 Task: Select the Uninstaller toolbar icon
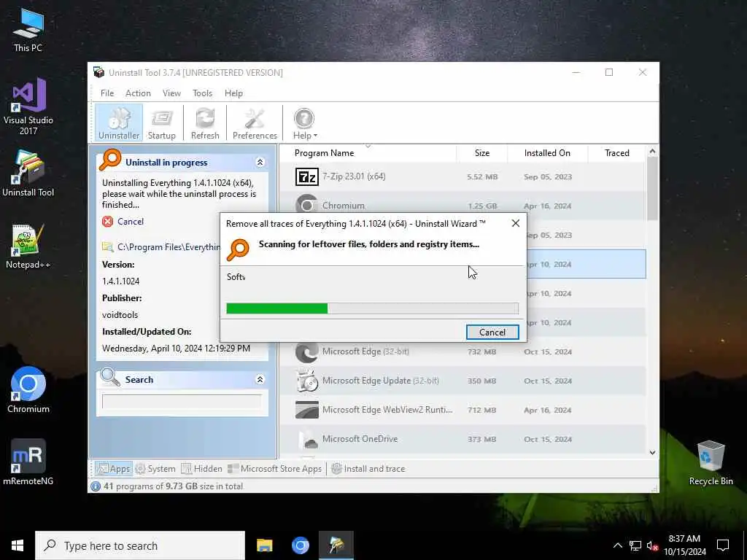(x=119, y=122)
